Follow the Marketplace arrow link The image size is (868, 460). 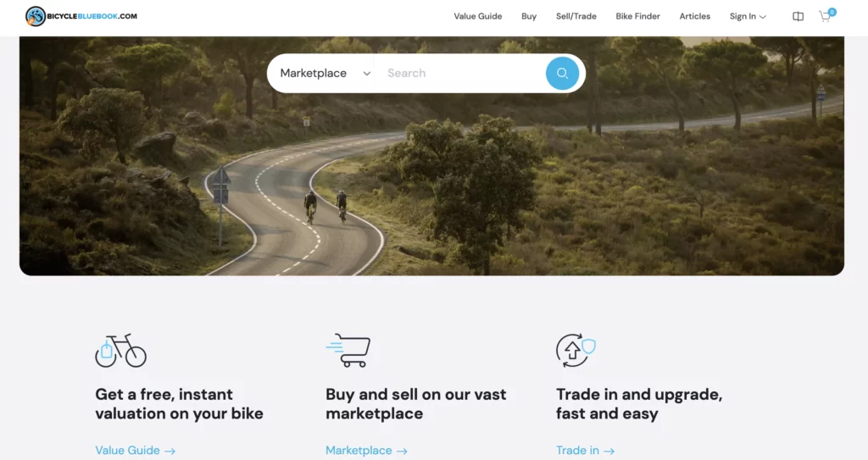click(x=366, y=451)
